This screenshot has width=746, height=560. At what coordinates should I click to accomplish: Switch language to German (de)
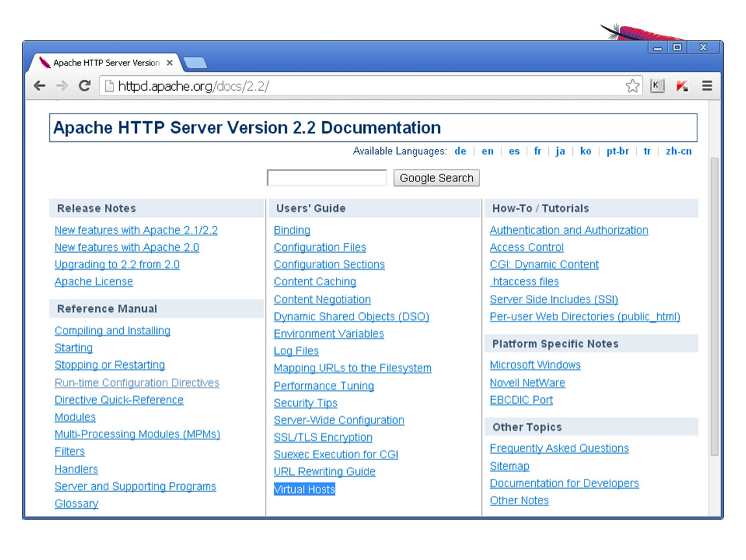[x=460, y=151]
